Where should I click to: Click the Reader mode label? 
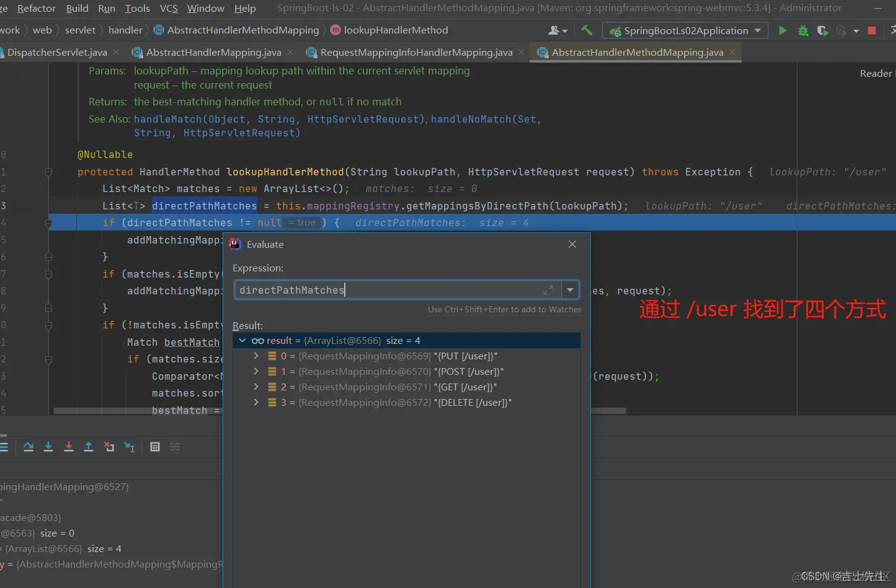876,73
